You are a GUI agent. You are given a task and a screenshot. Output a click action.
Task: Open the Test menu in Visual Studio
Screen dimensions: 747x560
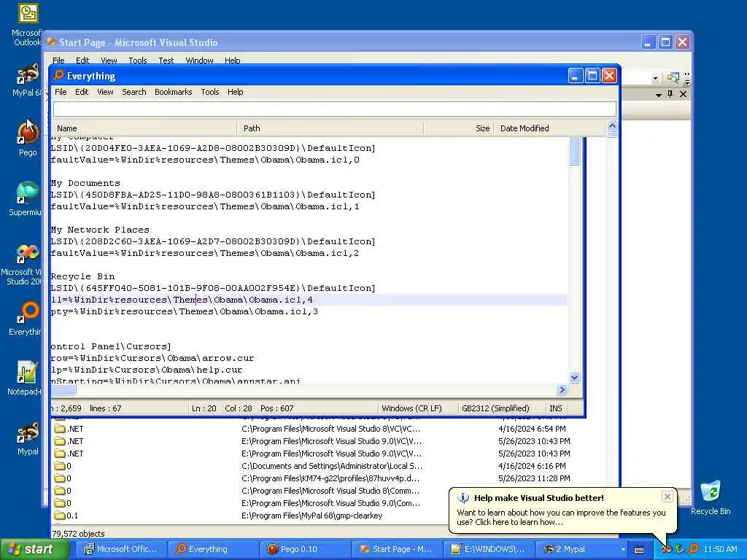pyautogui.click(x=166, y=61)
